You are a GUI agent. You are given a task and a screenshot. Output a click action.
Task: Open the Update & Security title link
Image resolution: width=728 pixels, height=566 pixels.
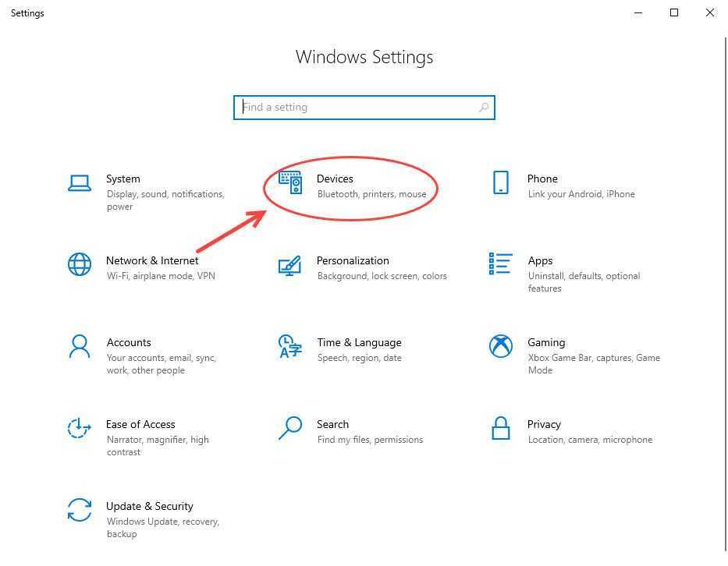tap(150, 506)
